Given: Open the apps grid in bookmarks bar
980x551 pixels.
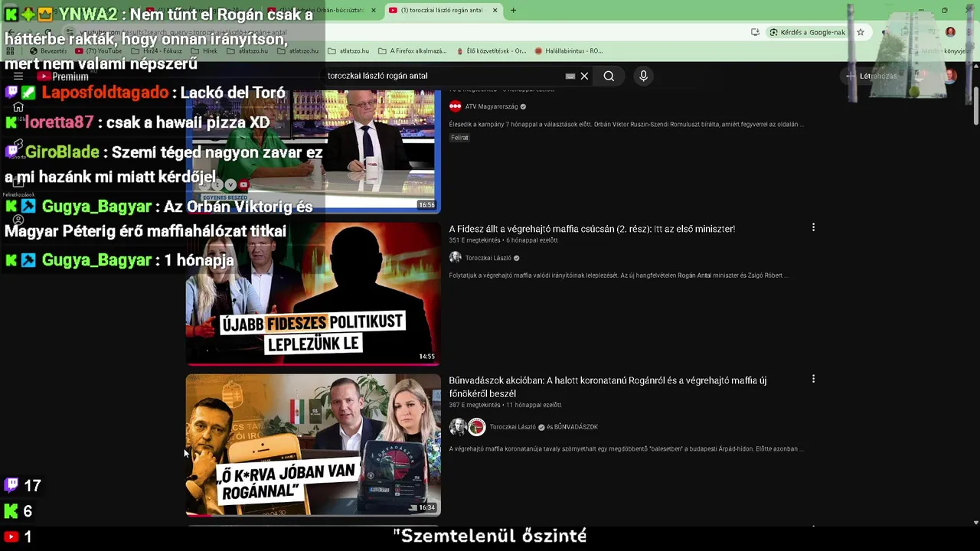Looking at the screenshot, I should (x=11, y=51).
